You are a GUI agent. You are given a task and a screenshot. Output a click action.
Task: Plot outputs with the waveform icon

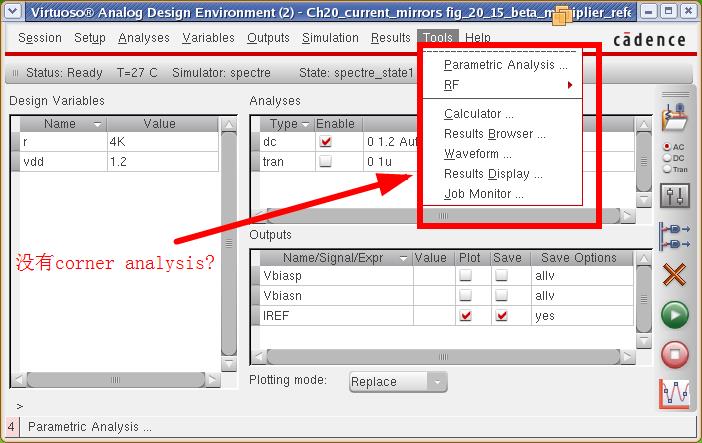[x=675, y=394]
